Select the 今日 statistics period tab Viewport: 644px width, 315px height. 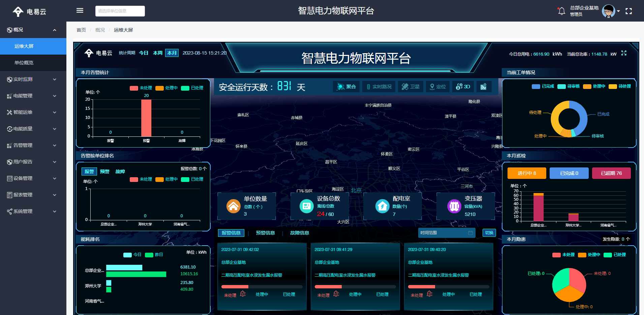click(144, 53)
